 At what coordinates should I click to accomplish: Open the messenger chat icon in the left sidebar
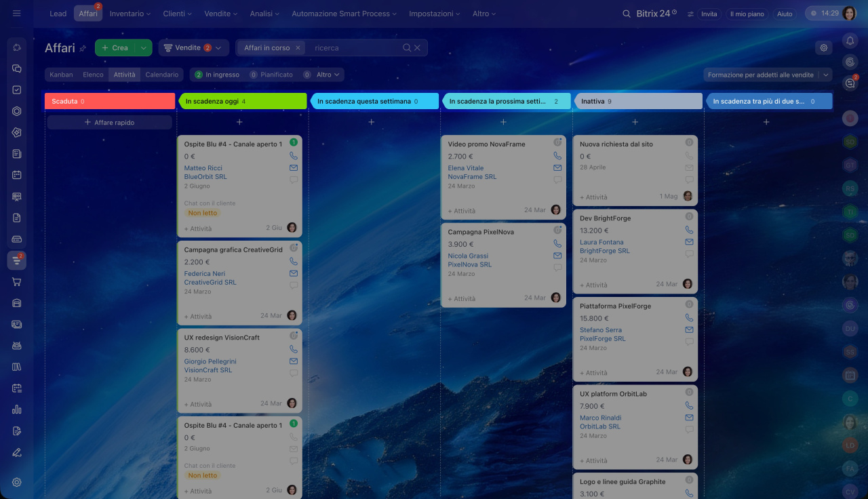(x=17, y=68)
